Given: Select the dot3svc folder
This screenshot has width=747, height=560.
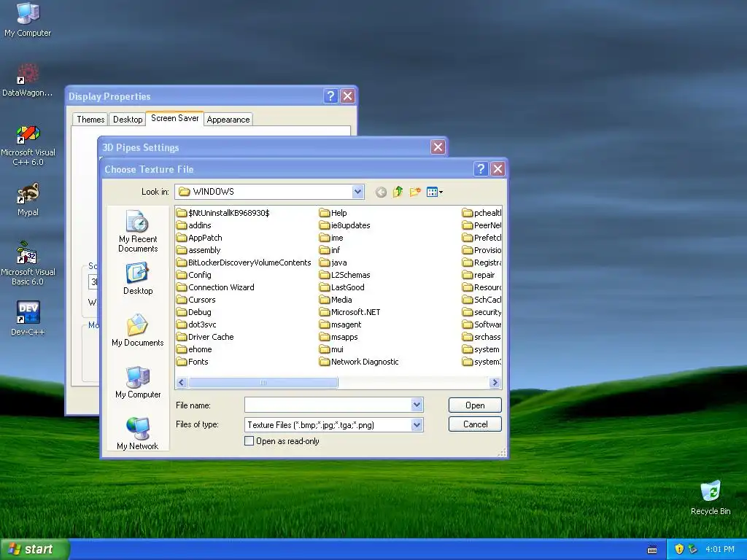Looking at the screenshot, I should coord(196,324).
